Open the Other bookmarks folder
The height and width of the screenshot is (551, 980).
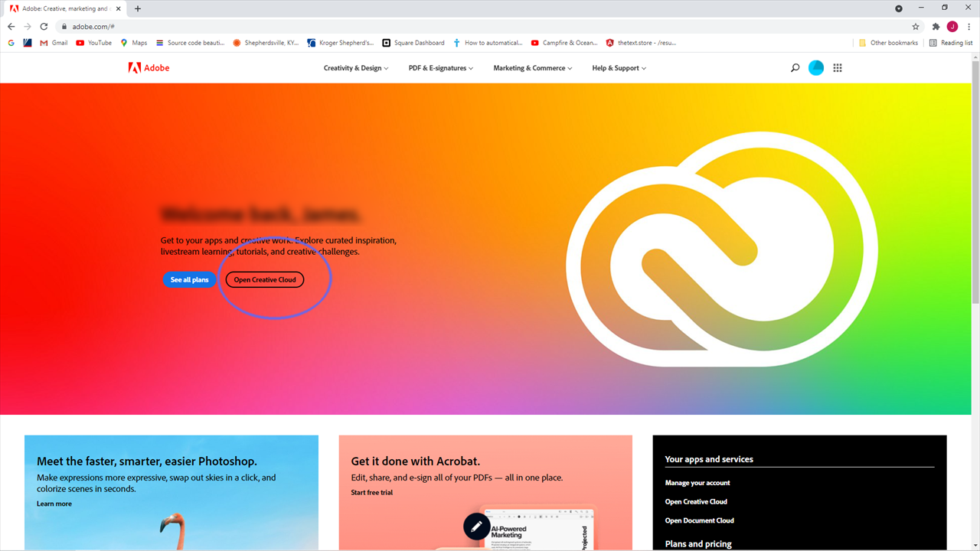tap(888, 43)
